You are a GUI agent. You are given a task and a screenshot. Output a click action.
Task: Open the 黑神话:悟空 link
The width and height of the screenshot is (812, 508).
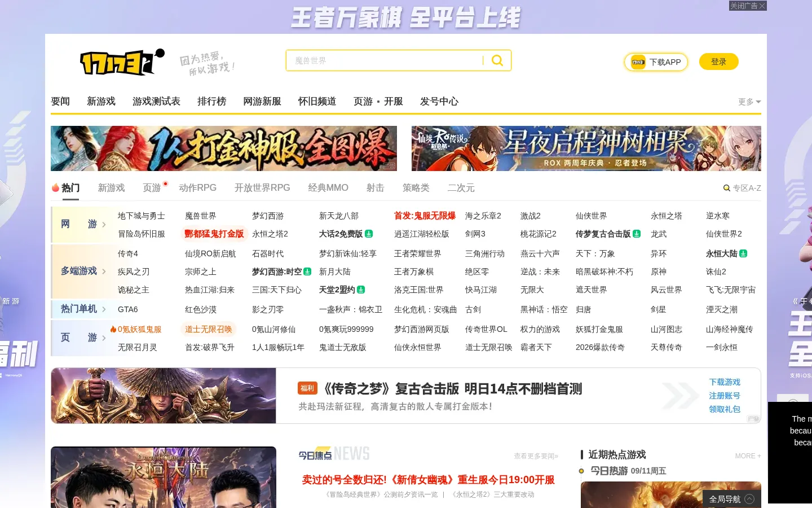pyautogui.click(x=544, y=309)
